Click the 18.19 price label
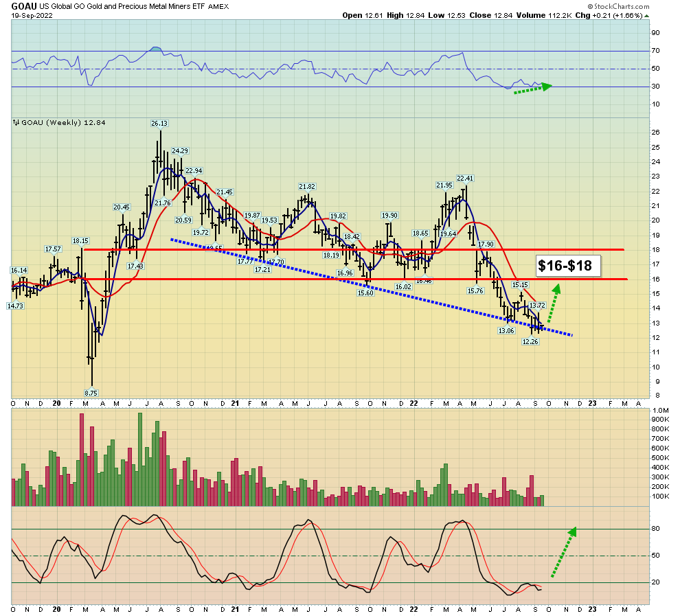This screenshot has height=616, width=680. pos(331,255)
